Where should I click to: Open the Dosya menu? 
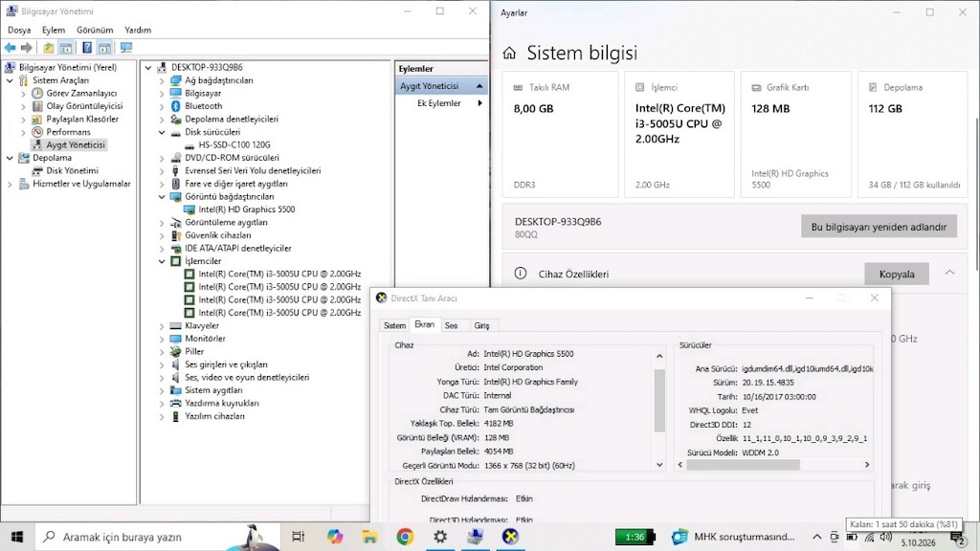[x=19, y=30]
